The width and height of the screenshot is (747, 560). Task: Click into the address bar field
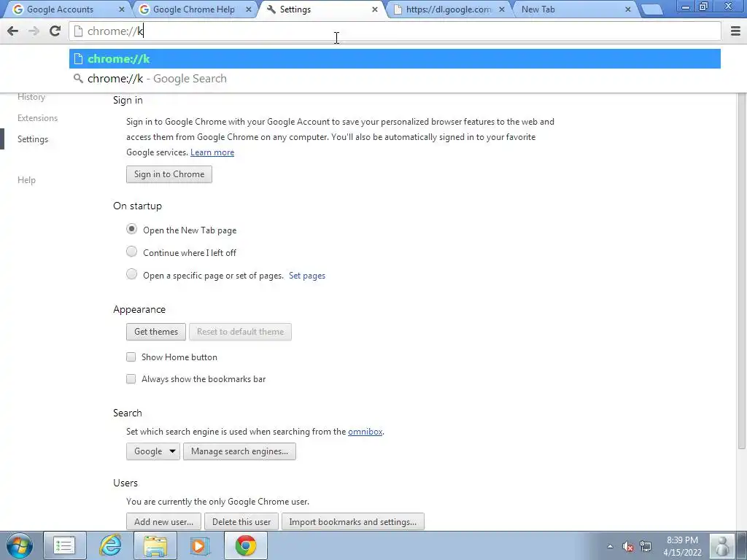point(395,31)
